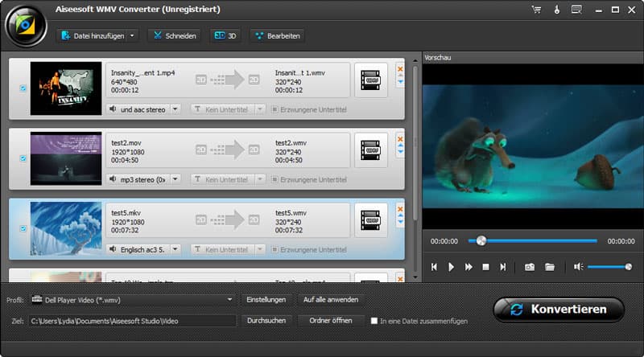Image resolution: width=644 pixels, height=357 pixels.
Task: Click Datei hinzufügen toolbar button
Action: [92, 35]
